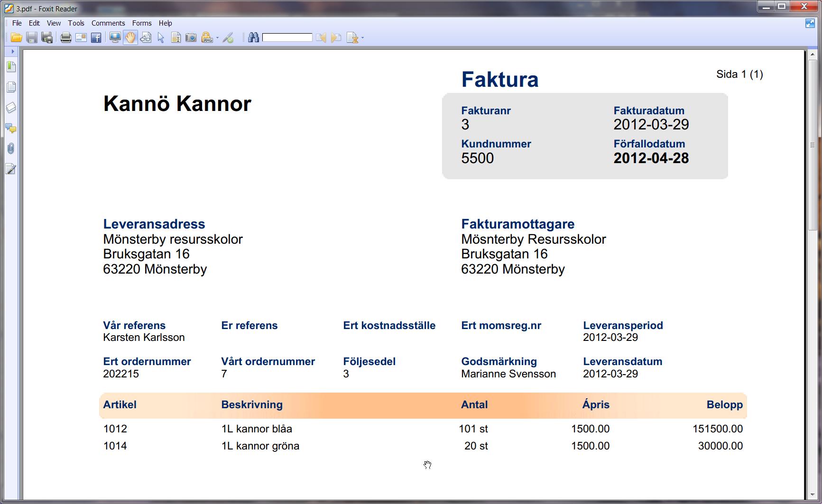Click the name Karsten Karlsson
This screenshot has height=504, width=822.
[x=144, y=338]
